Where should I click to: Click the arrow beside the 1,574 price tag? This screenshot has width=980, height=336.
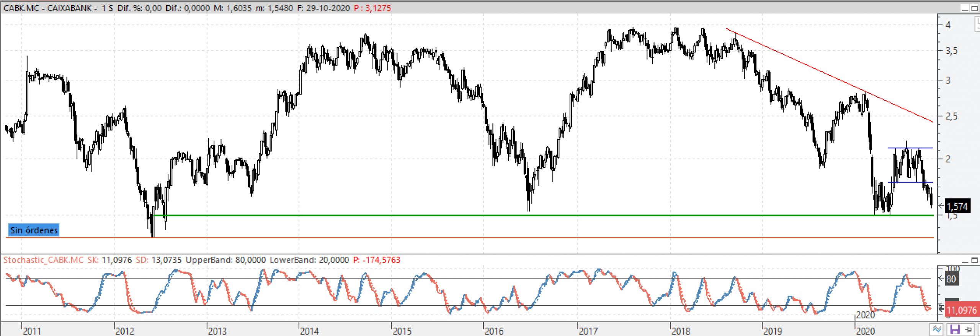941,206
